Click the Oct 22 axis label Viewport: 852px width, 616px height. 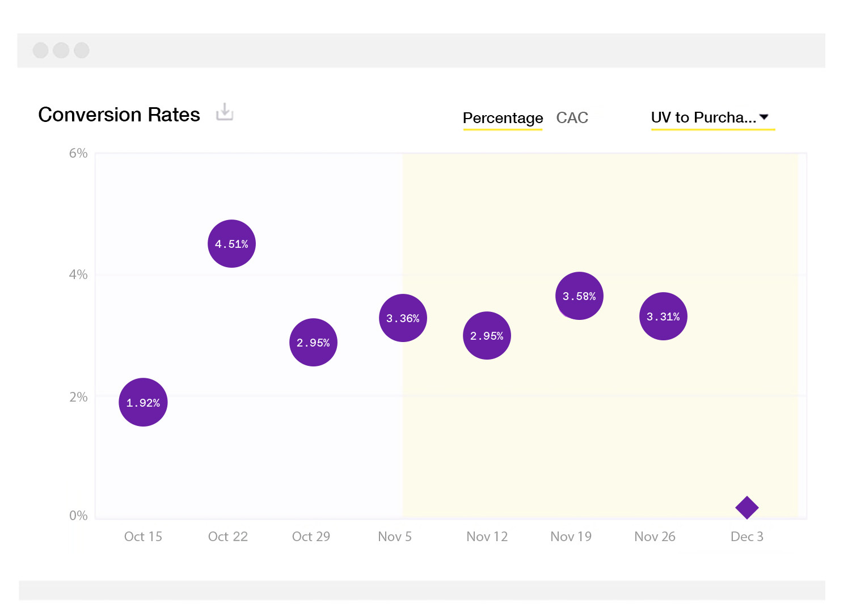tap(227, 537)
